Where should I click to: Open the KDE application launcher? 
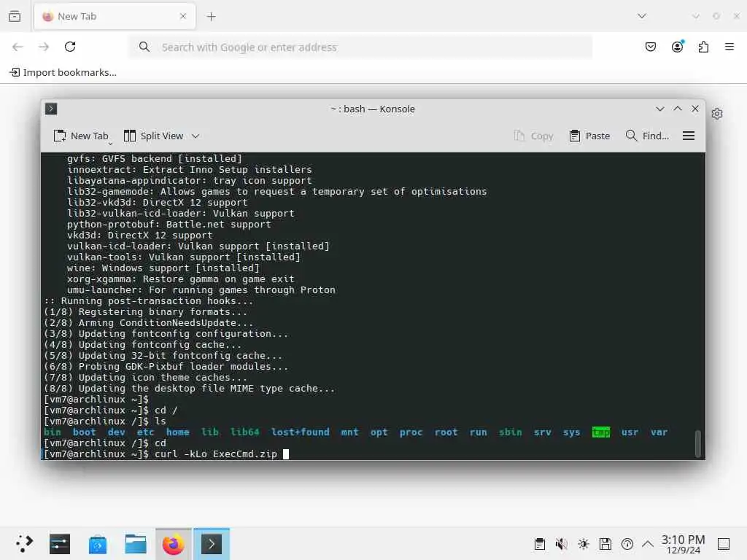coord(24,544)
